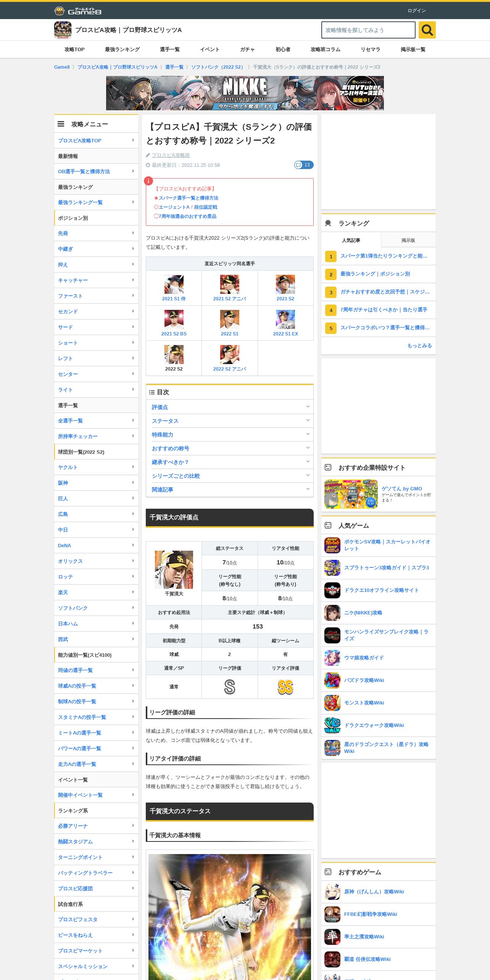Click the Game8 logo in header
This screenshot has width=490, height=980.
[x=78, y=11]
